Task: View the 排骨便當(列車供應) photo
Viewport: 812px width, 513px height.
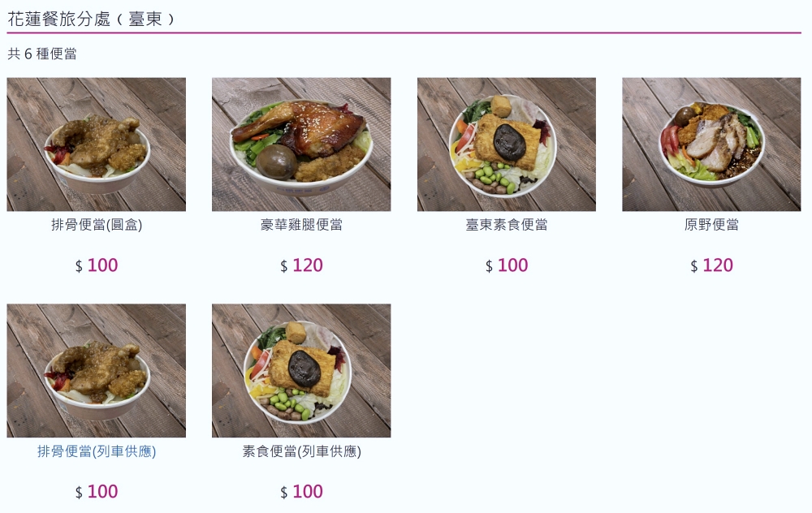Action: (x=96, y=370)
